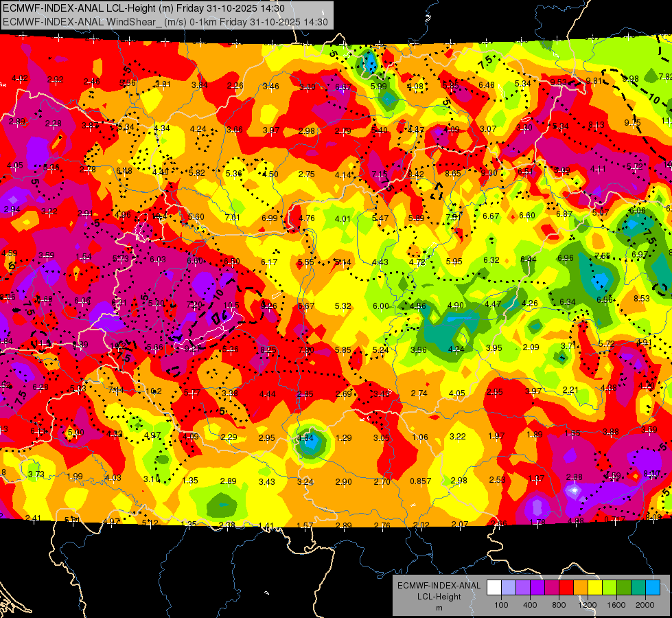Click the legend scale label "100"
672x618 pixels.
click(501, 605)
